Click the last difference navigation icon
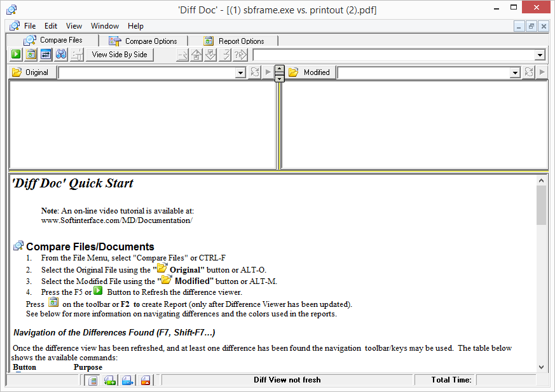The image size is (555, 392). 225,55
